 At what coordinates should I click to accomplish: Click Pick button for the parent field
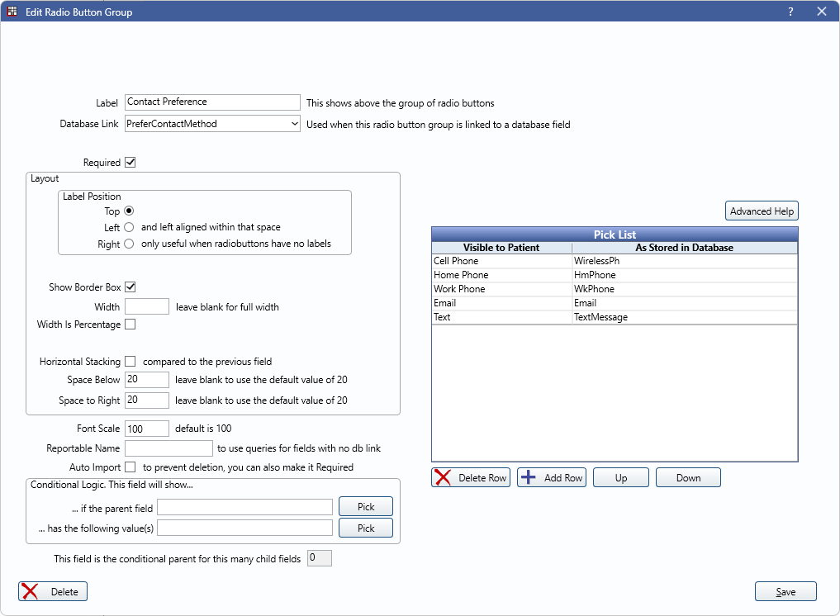click(366, 506)
